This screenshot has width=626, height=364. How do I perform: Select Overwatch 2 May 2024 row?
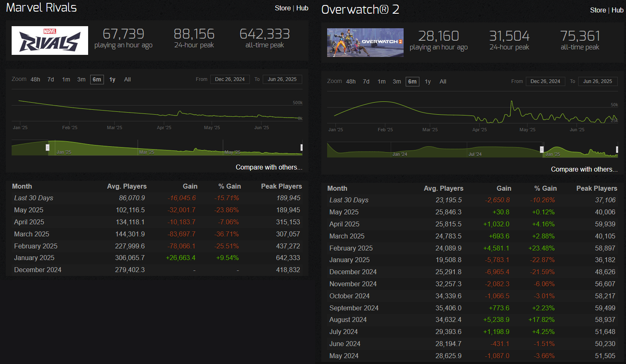click(473, 356)
